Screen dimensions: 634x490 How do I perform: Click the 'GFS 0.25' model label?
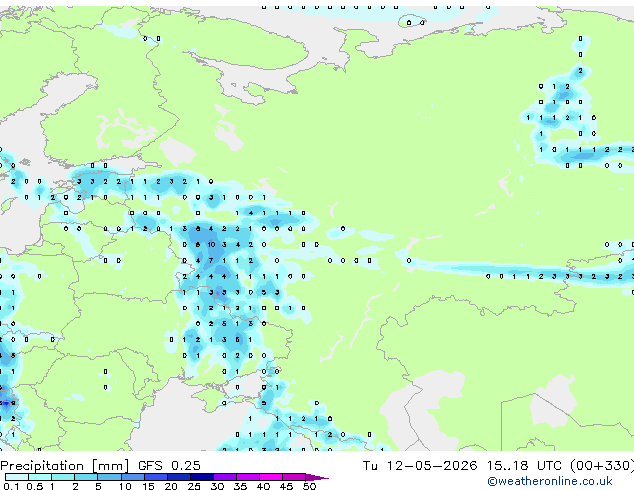pos(169,466)
